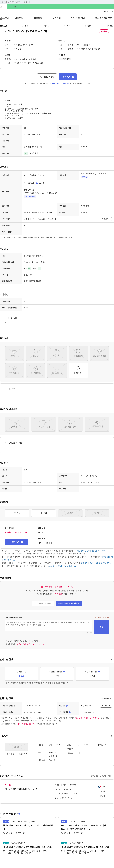The width and height of the screenshot is (114, 868).
Task: Click the 장애인용 화장실 icon
Action: tap(70, 424)
